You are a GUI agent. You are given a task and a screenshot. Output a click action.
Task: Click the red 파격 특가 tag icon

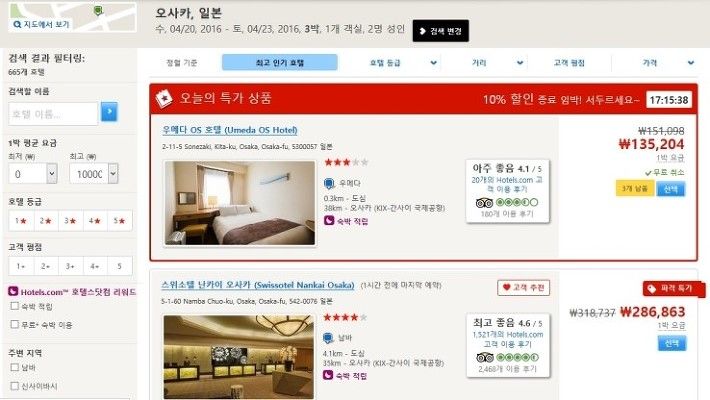click(x=652, y=289)
